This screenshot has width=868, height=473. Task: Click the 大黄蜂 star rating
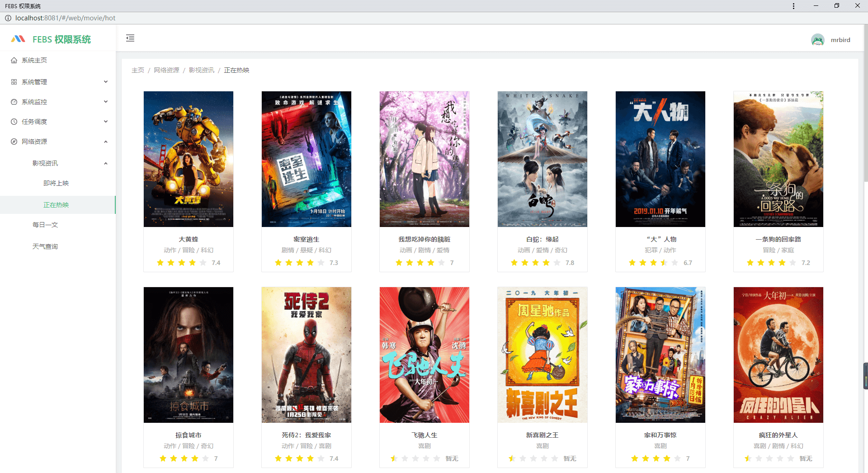click(182, 263)
